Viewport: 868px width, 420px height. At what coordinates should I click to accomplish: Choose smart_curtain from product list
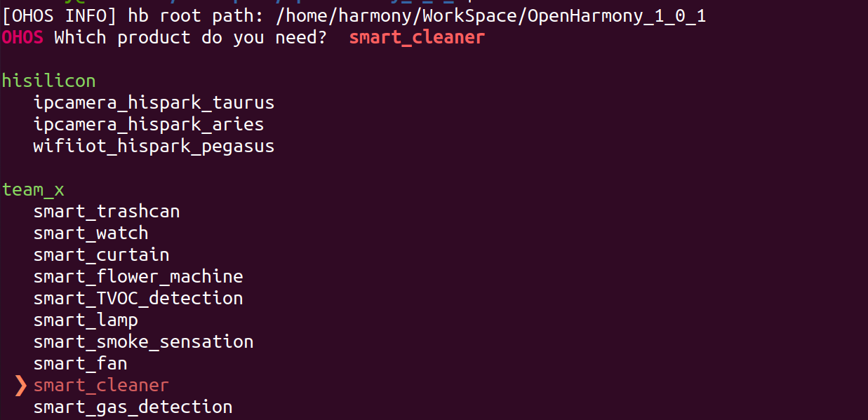tap(101, 255)
